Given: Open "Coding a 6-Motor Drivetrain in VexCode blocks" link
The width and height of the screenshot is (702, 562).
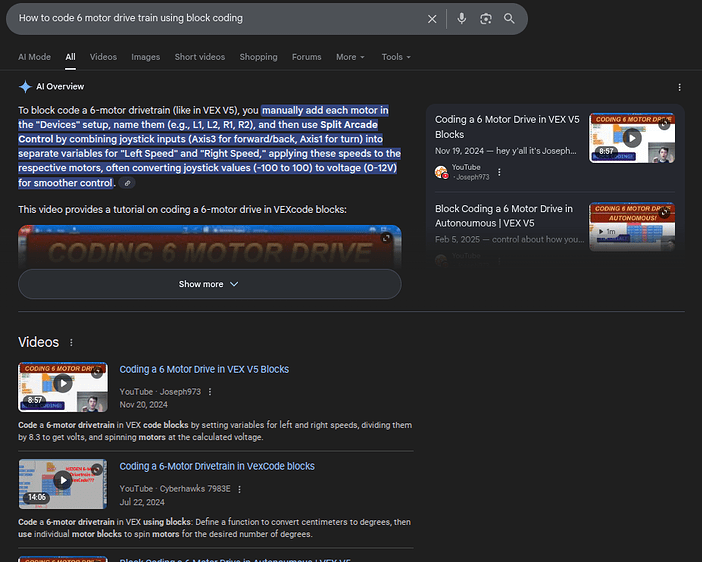Looking at the screenshot, I should (x=217, y=466).
